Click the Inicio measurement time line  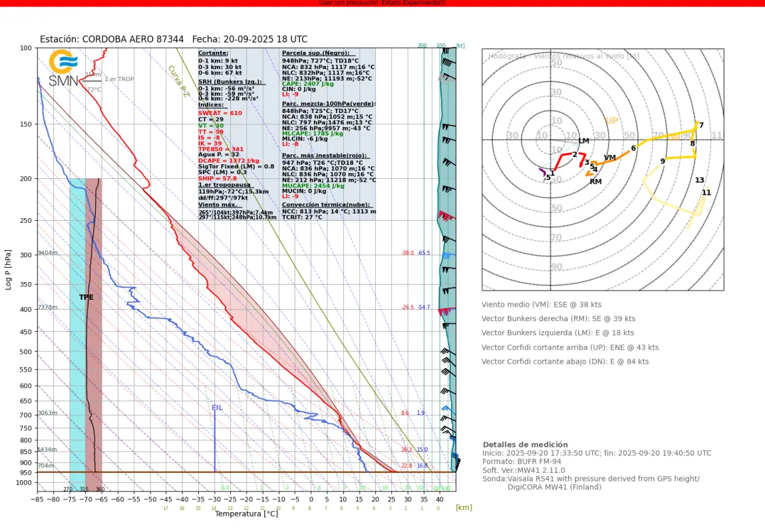point(597,453)
